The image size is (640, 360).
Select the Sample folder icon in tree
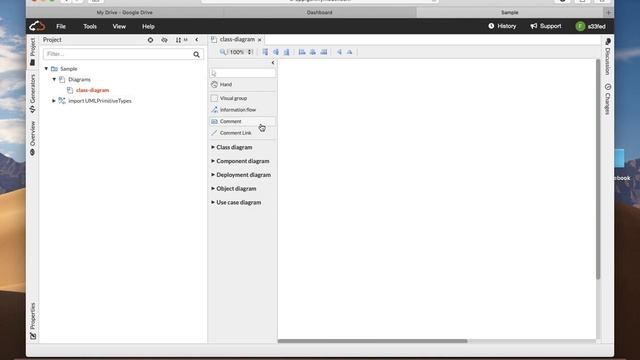pyautogui.click(x=54, y=69)
